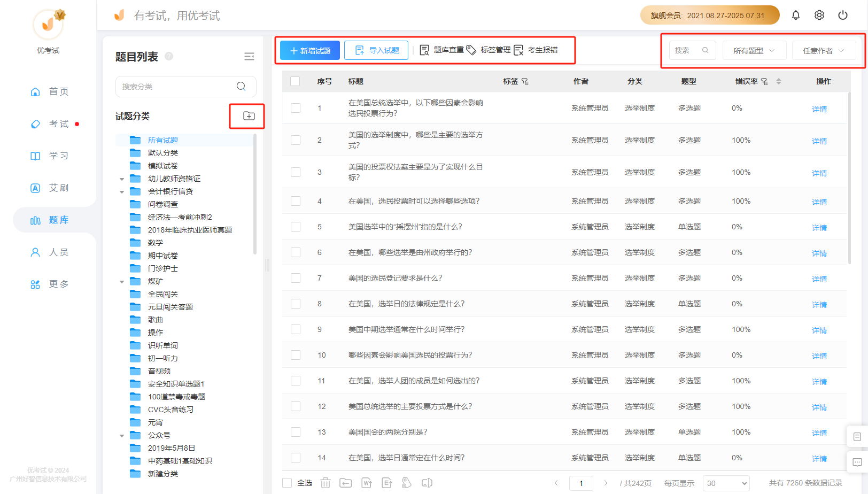Expand the 公众号 folder arrow
The height and width of the screenshot is (494, 868).
(x=122, y=436)
